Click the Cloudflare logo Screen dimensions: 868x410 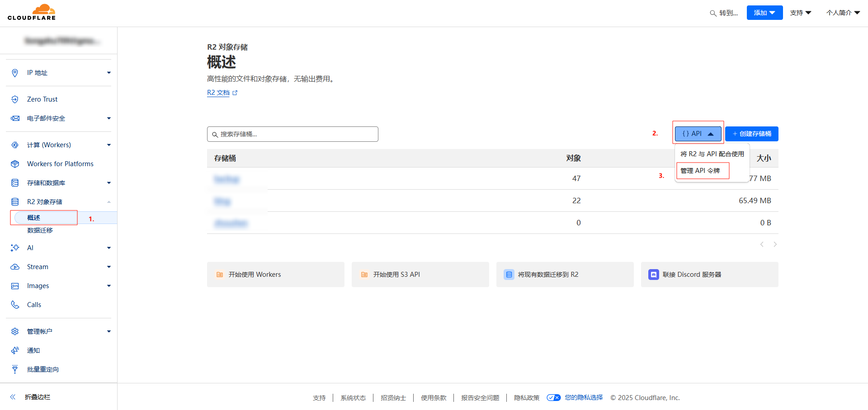click(x=32, y=12)
